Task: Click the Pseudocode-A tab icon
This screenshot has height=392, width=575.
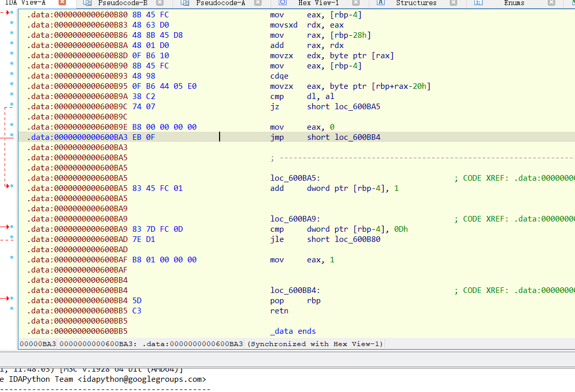Action: click(185, 3)
